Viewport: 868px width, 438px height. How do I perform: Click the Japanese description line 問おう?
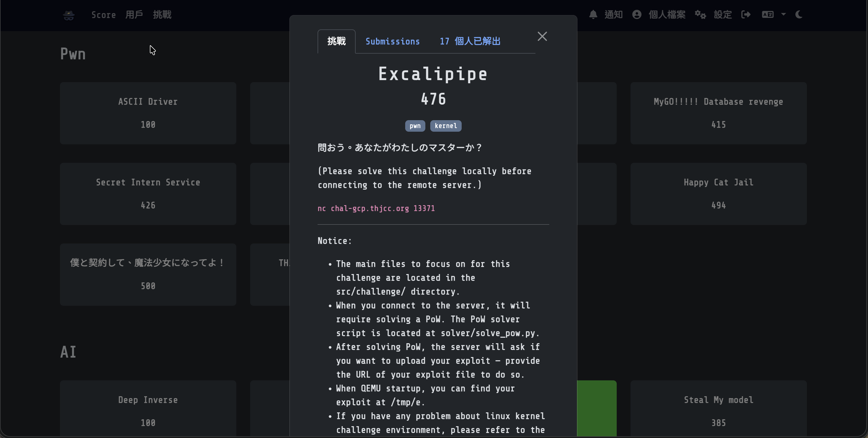point(400,148)
